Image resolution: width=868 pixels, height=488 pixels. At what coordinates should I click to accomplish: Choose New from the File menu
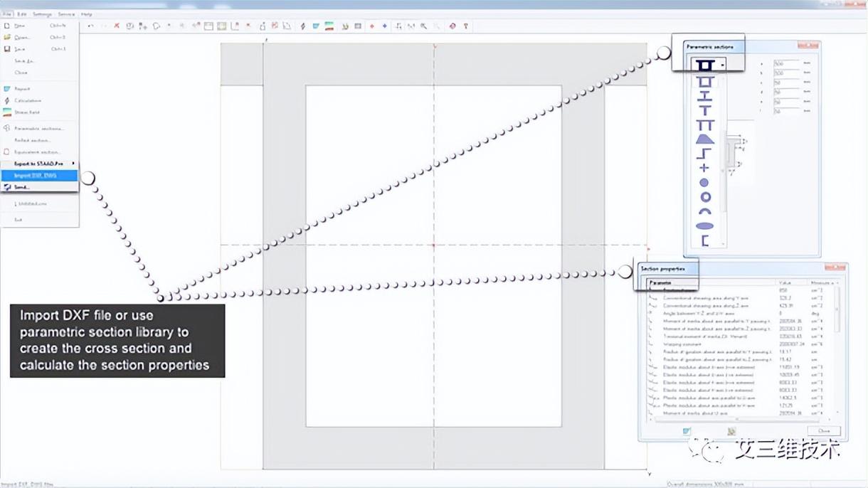(x=39, y=26)
